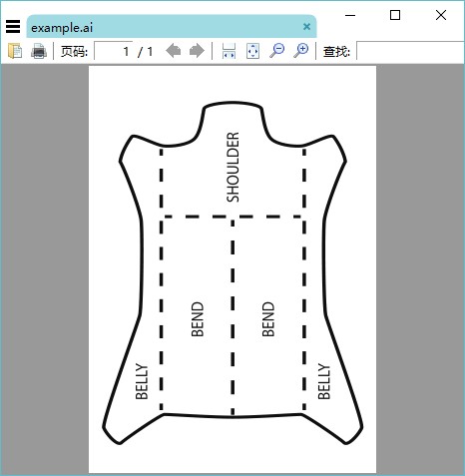The height and width of the screenshot is (476, 465).
Task: Click the print icon
Action: (x=39, y=51)
